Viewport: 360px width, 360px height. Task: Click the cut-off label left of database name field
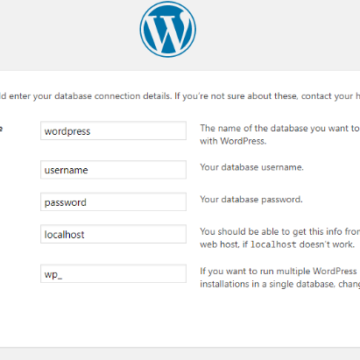pos(1,129)
